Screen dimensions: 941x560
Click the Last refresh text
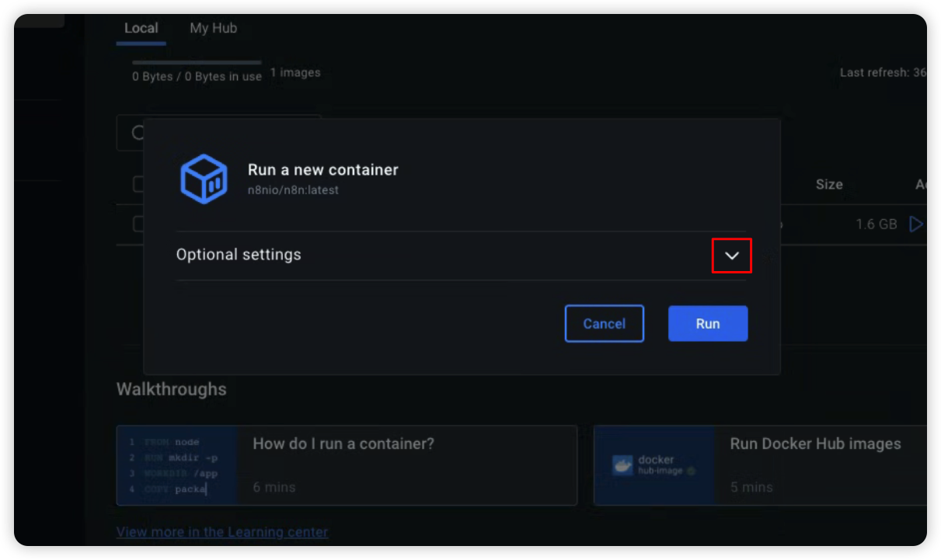[x=883, y=72]
